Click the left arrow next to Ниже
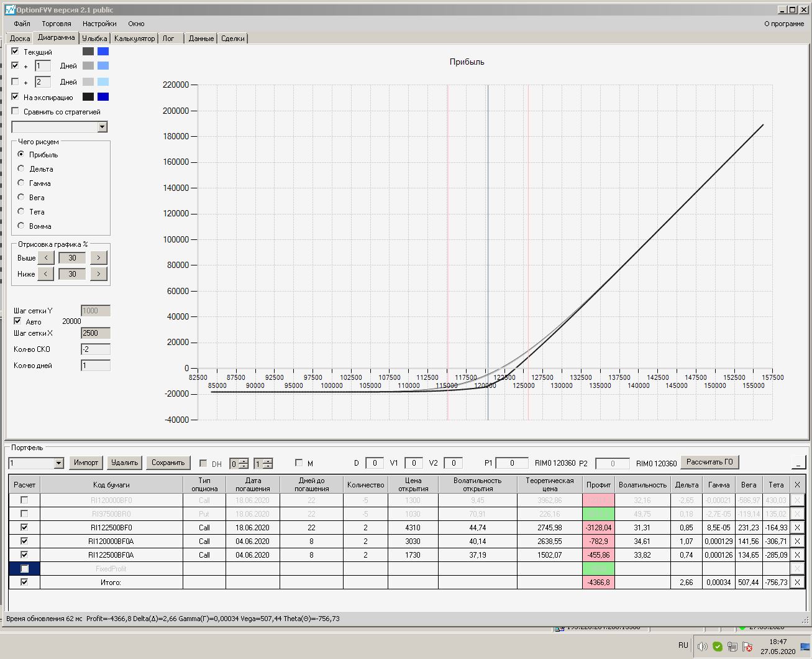 click(45, 274)
